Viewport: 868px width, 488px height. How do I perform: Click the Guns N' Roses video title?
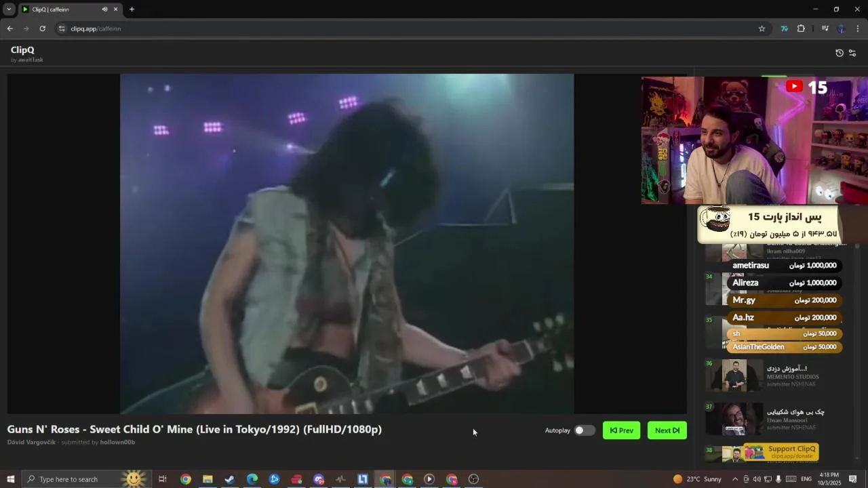click(x=195, y=430)
